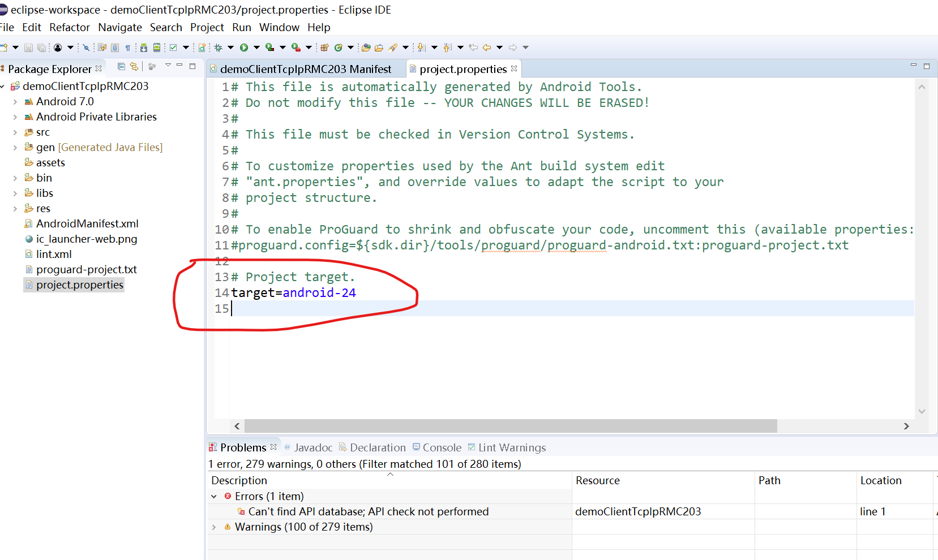Viewport: 938px width, 560px height.
Task: Switch to the Console tab
Action: pos(437,447)
